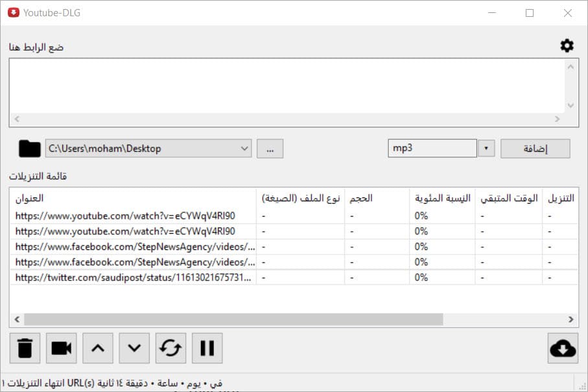Click the إضافة add button

(x=535, y=149)
